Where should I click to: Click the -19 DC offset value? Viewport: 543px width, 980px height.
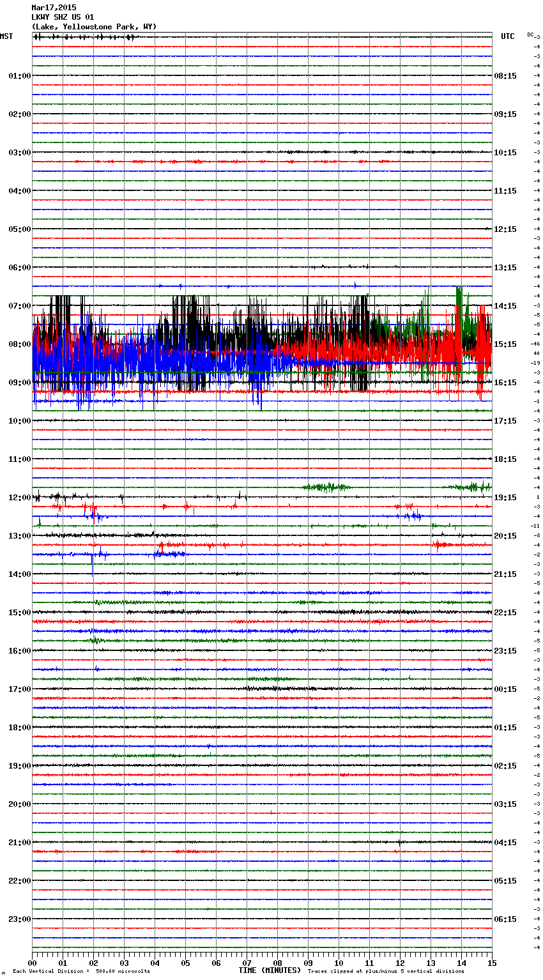(535, 363)
